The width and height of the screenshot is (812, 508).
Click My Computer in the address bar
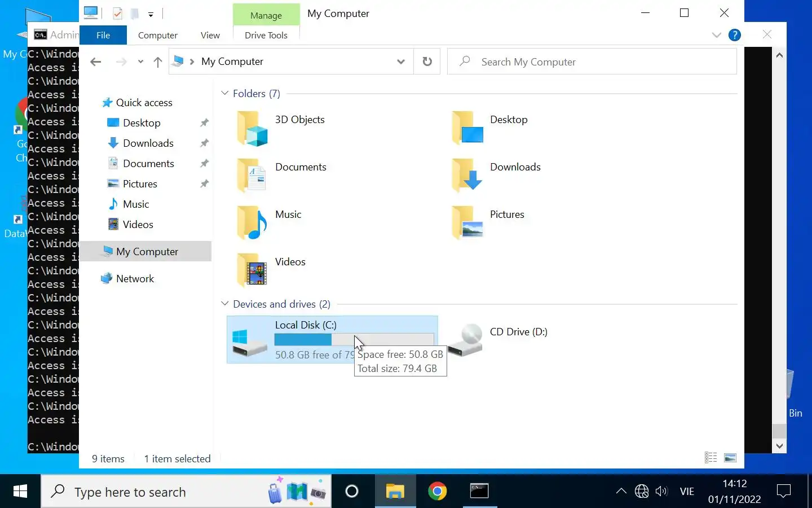click(232, 62)
